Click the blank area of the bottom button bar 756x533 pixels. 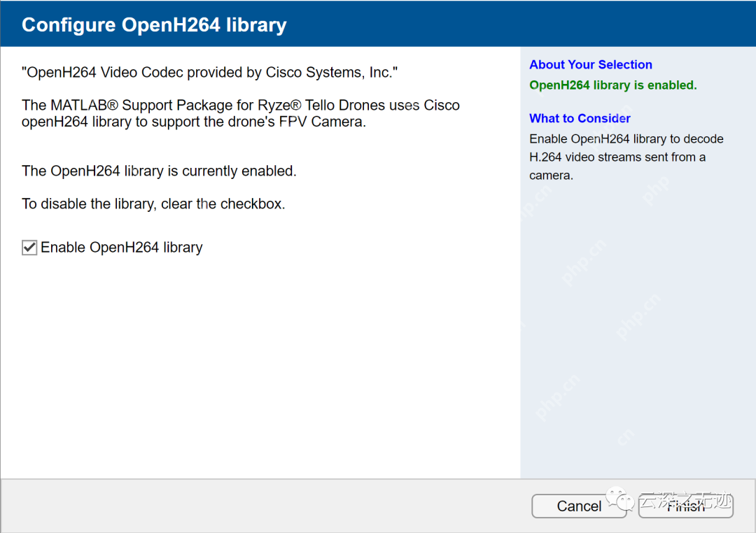(266, 506)
